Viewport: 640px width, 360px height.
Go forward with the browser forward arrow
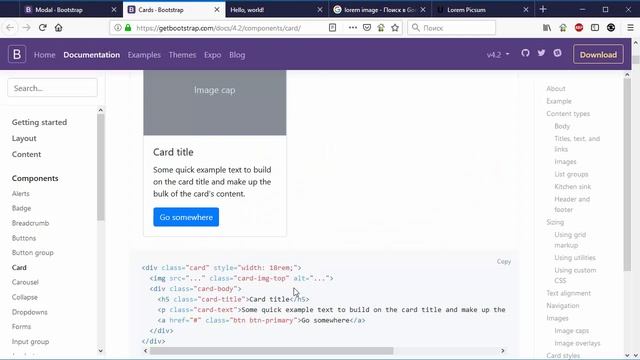[x=27, y=28]
